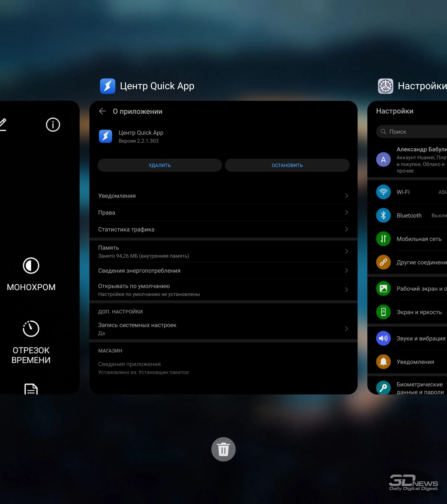
Task: Tap the УДАЛИТЬ button
Action: pyautogui.click(x=160, y=165)
